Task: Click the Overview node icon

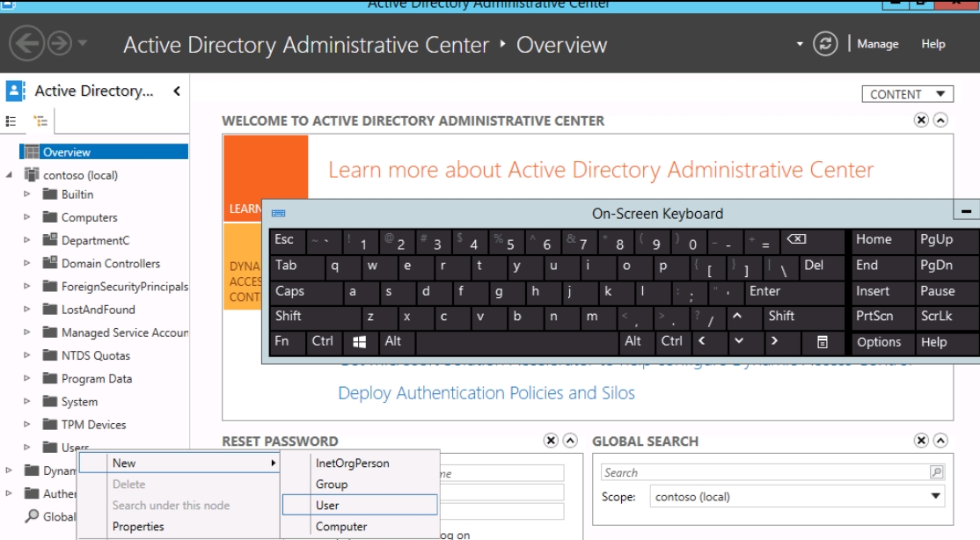Action: coord(32,152)
